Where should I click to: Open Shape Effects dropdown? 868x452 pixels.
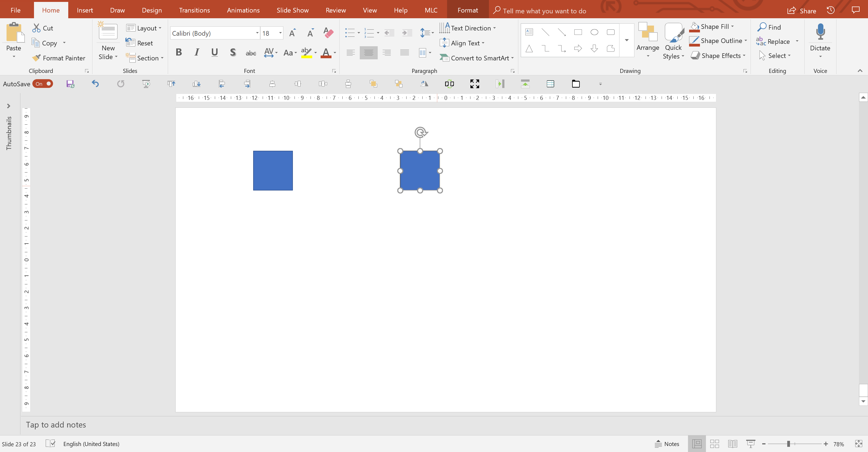pos(744,55)
